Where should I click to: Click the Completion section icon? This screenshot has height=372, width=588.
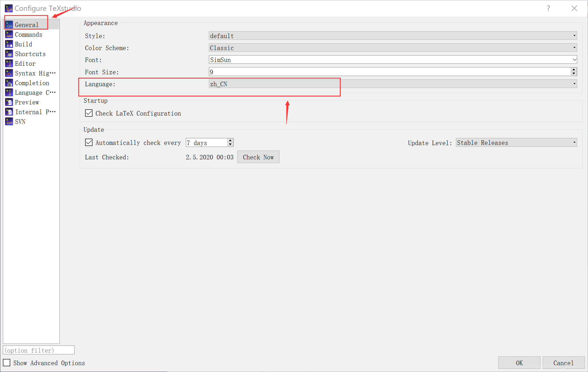click(x=9, y=83)
